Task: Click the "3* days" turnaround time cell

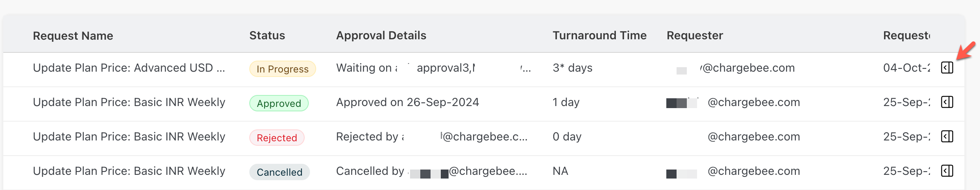Action: pos(572,68)
